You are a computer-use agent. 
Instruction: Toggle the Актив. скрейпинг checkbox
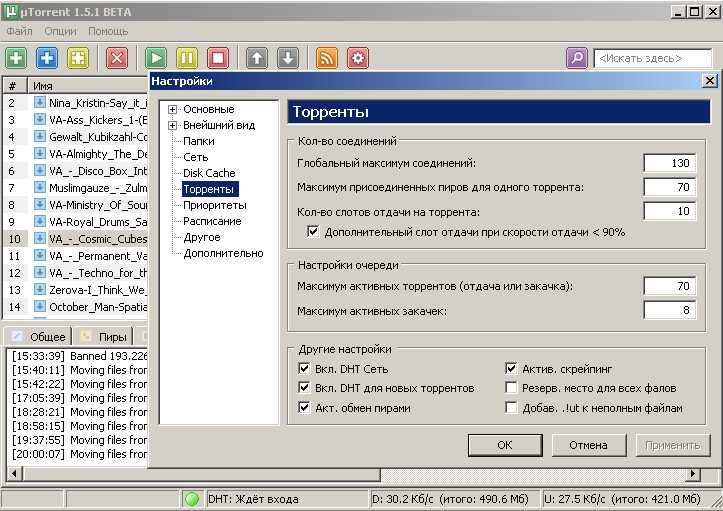coord(511,368)
